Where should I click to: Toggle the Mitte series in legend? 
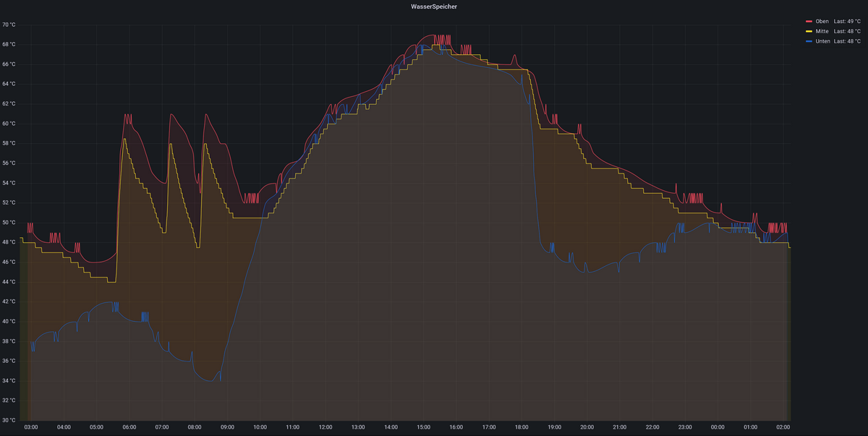click(x=822, y=31)
